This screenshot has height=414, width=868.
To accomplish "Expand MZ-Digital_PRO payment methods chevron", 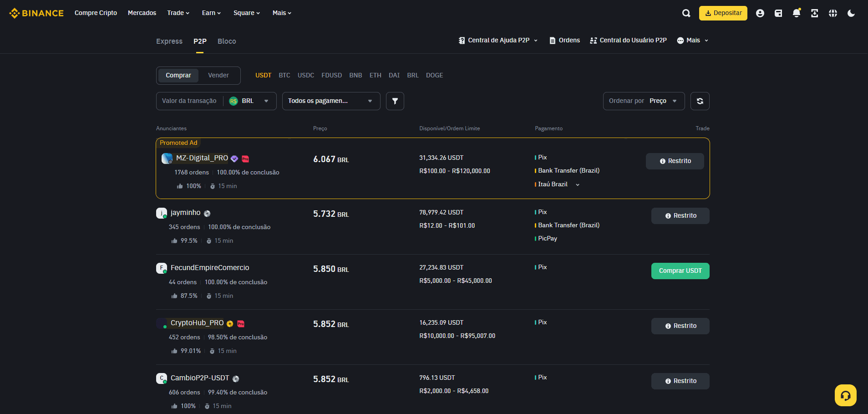I will (578, 185).
